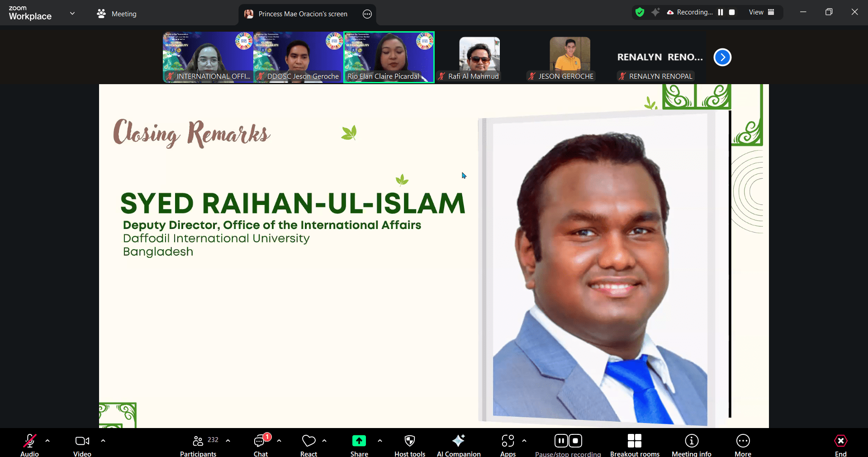Open the Zoom Workplace dropdown chevron
868x457 pixels.
point(72,14)
